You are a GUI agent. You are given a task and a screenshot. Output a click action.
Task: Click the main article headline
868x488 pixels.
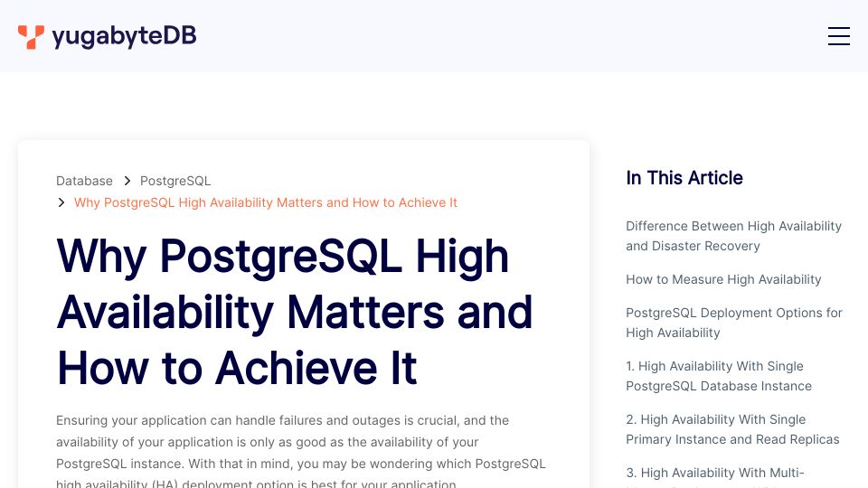295,312
